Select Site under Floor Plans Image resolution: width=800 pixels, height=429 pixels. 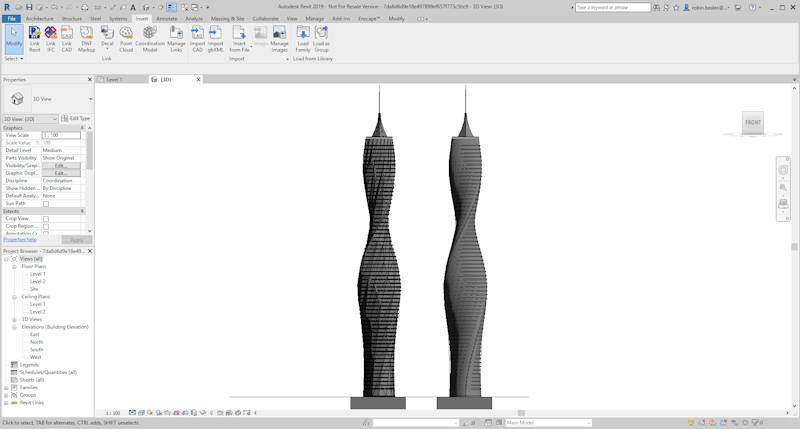click(x=34, y=289)
